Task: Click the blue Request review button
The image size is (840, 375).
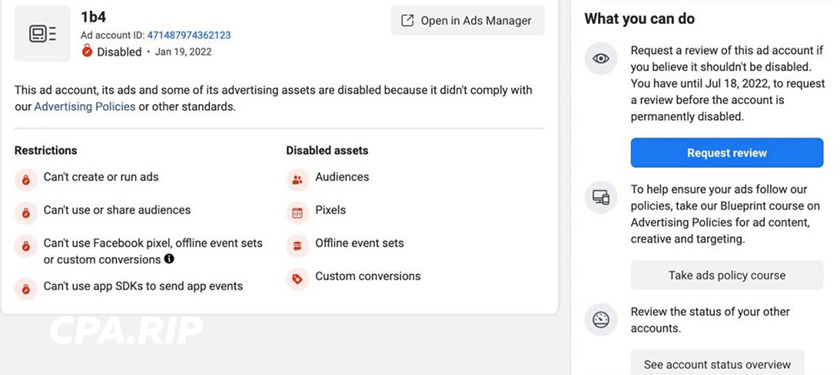Action: click(727, 153)
